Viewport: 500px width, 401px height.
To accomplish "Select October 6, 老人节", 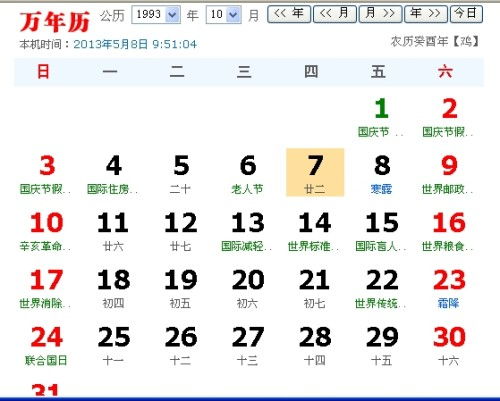I will [x=248, y=174].
